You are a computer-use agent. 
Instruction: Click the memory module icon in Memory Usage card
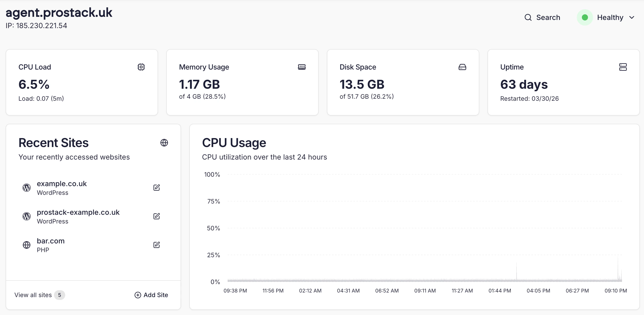coord(302,67)
